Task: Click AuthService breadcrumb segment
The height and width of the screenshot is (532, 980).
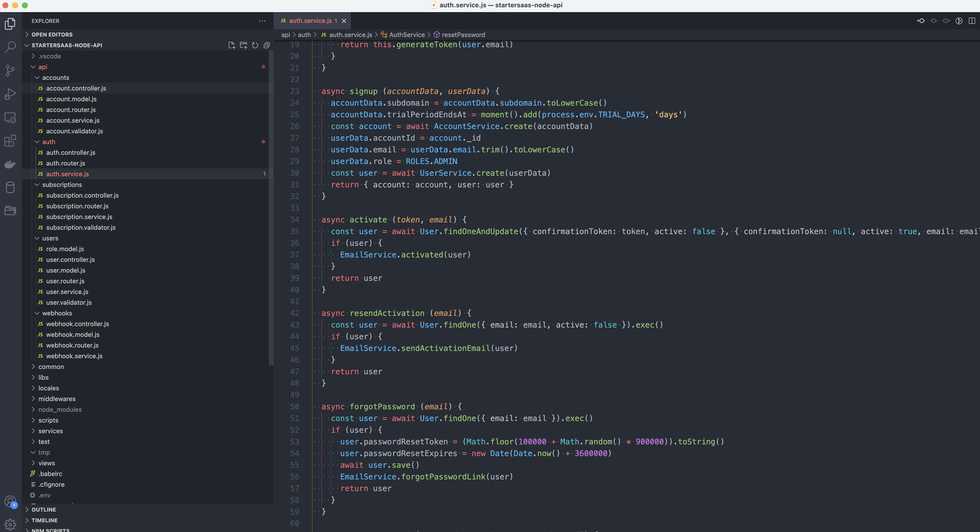Action: [x=403, y=35]
